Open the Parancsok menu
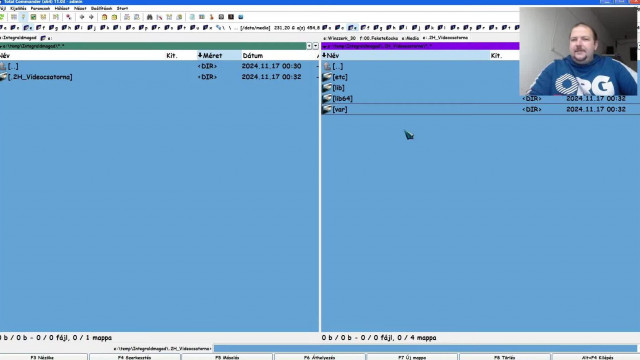 pyautogui.click(x=40, y=8)
